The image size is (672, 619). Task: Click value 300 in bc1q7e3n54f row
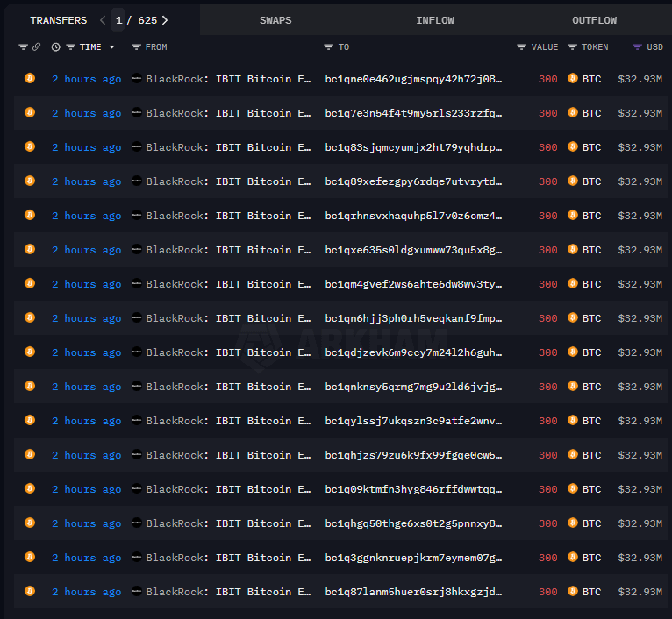point(547,113)
